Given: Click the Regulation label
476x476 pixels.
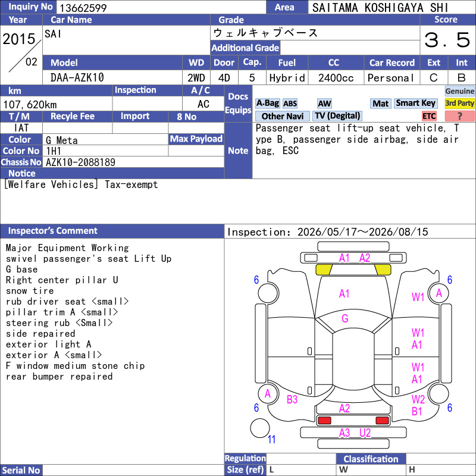Looking at the screenshot, I should tap(245, 458).
